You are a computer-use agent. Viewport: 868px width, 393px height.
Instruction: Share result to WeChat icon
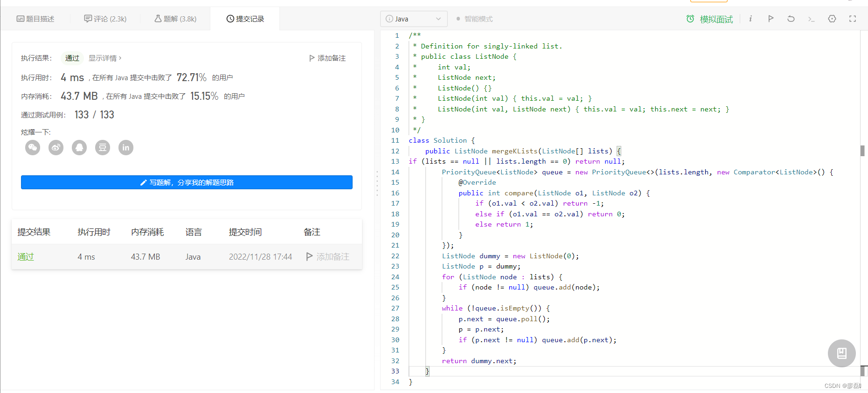pyautogui.click(x=33, y=148)
